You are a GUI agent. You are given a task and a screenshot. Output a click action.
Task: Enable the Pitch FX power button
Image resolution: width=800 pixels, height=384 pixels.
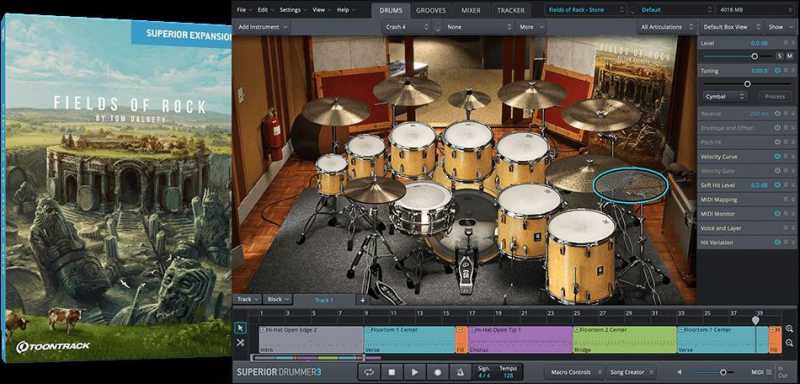coord(778,142)
